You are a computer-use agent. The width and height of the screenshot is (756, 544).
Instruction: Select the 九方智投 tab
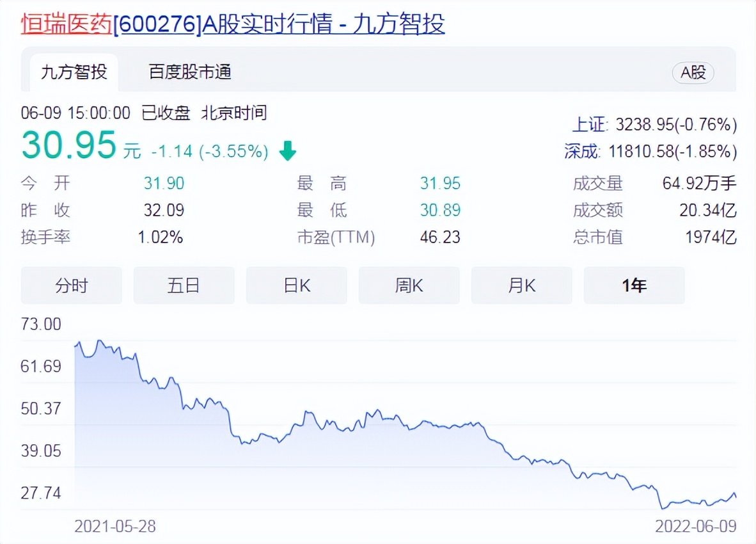(x=73, y=73)
